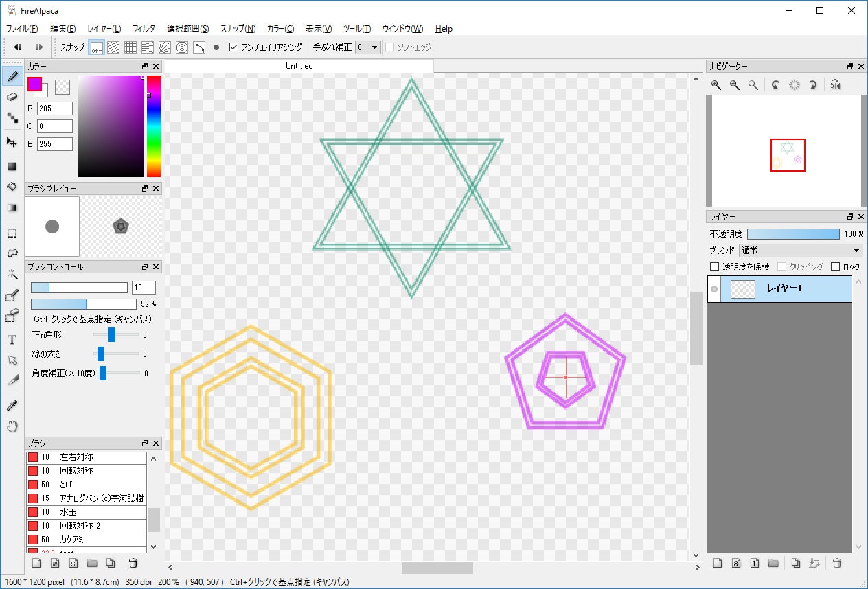Screen dimensions: 868x589
Task: Delete brush with the brush panel trash icon
Action: (133, 564)
